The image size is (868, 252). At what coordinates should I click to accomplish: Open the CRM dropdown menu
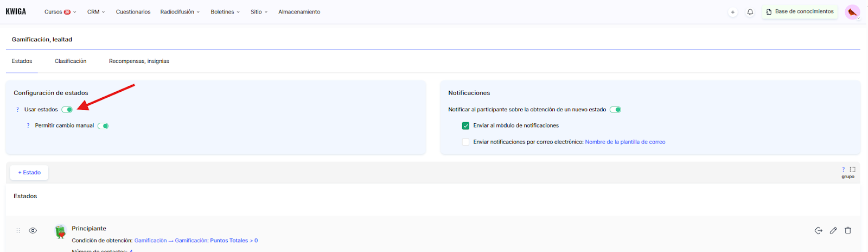click(x=96, y=12)
